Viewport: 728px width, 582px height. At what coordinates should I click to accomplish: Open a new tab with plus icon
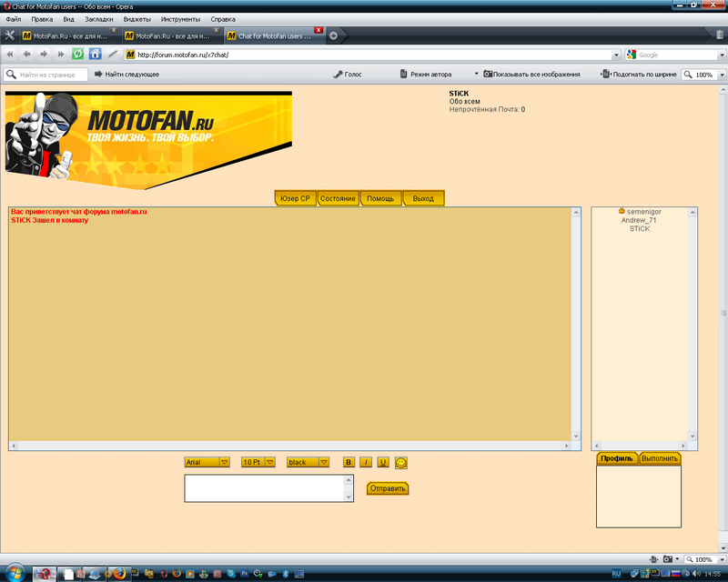333,35
